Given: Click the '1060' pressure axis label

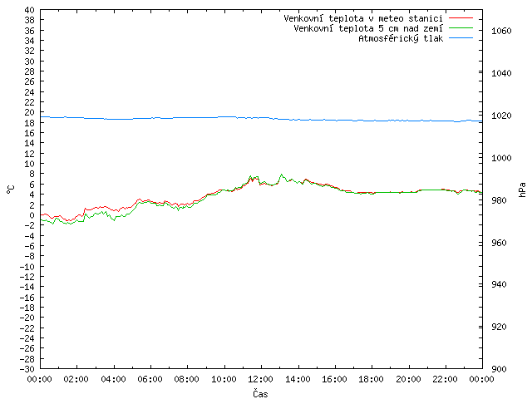Looking at the screenshot, I should click(501, 31).
